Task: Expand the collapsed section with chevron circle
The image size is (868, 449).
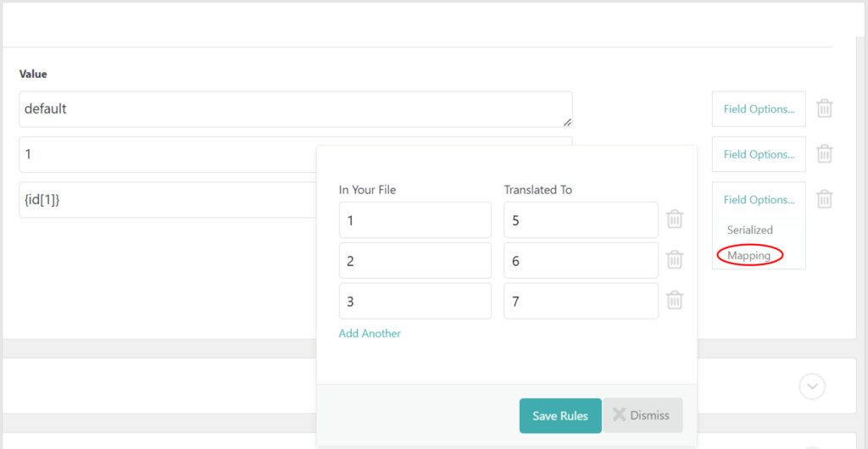Action: click(812, 386)
